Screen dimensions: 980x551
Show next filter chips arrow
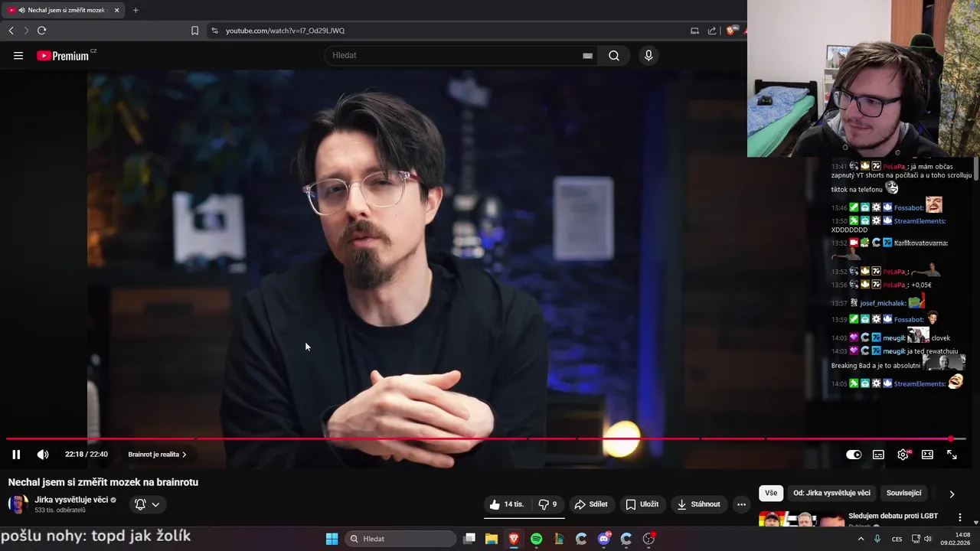(x=952, y=494)
